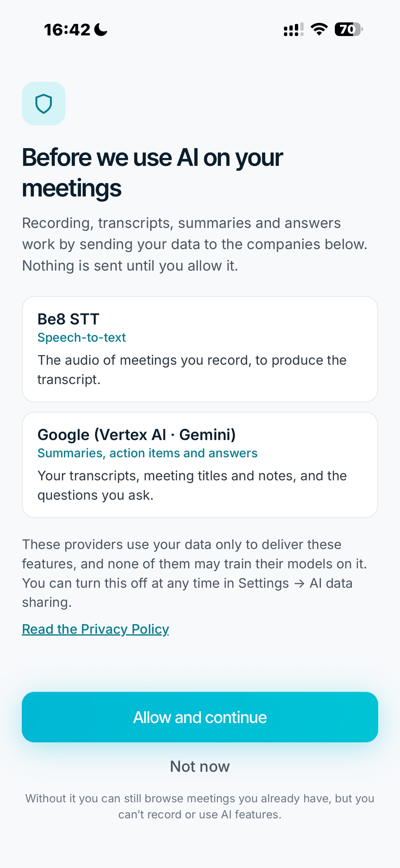Tap the Gemini transcripts description text
This screenshot has height=868, width=400.
(192, 485)
